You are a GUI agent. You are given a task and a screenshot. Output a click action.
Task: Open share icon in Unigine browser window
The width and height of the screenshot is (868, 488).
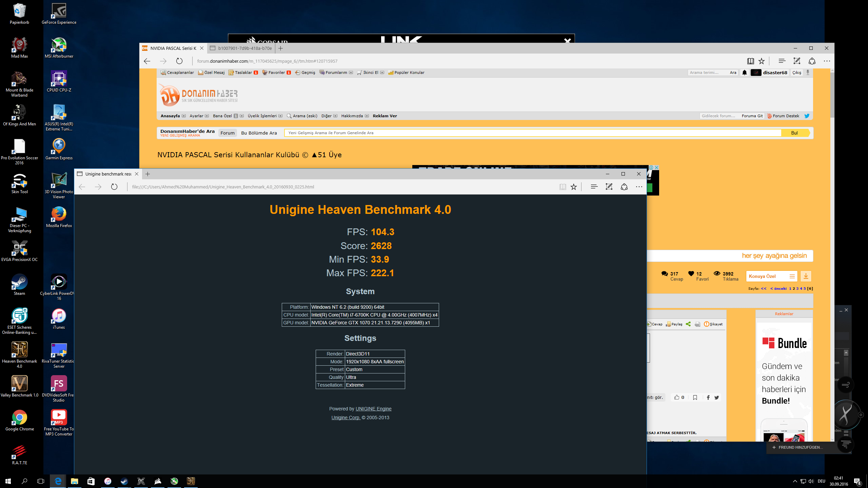624,187
